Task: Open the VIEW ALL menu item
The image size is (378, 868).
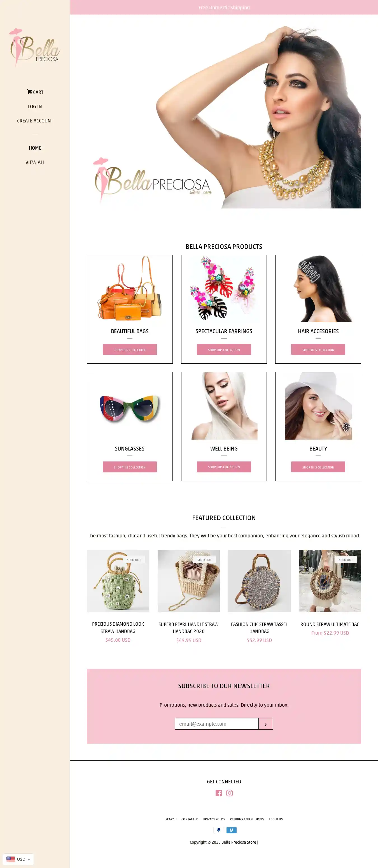Action: pos(35,162)
